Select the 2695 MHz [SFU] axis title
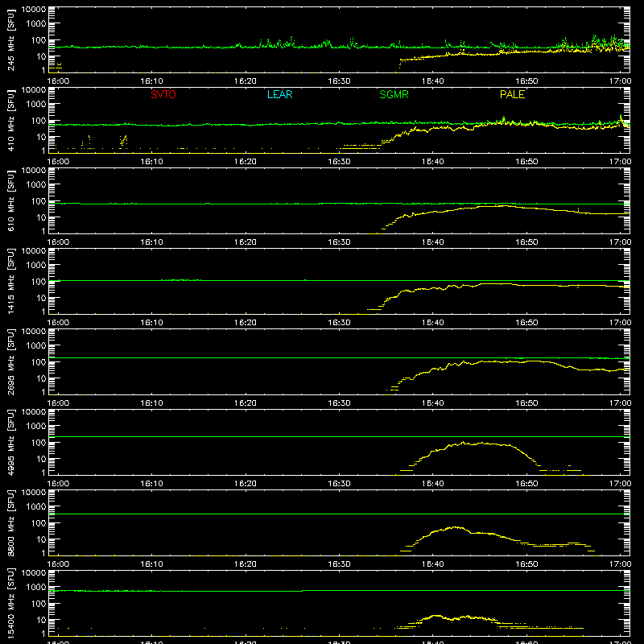 coord(11,361)
